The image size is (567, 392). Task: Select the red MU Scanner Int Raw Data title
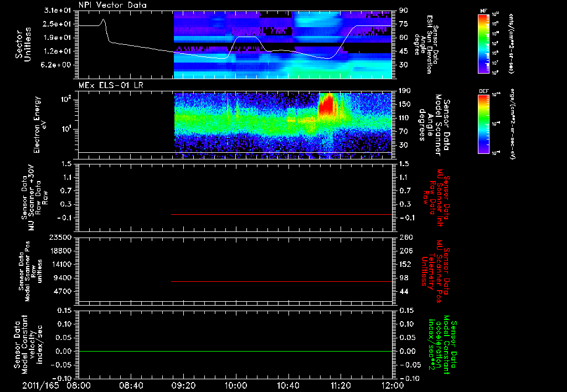(x=436, y=197)
